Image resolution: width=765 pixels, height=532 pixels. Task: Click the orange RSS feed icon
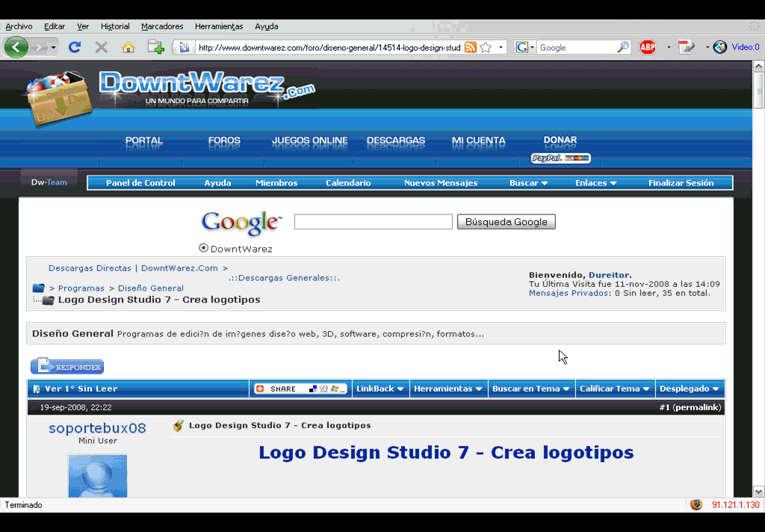coord(471,47)
